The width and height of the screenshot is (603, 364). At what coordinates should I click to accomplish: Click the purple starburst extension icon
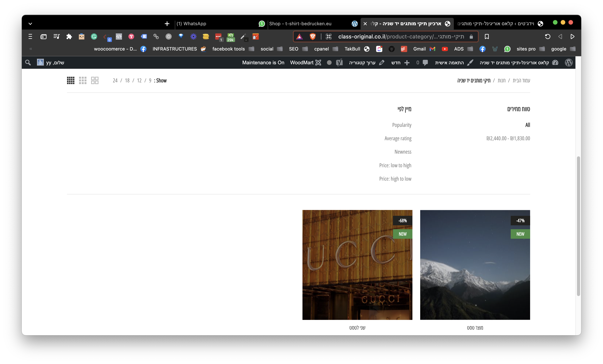193,37
